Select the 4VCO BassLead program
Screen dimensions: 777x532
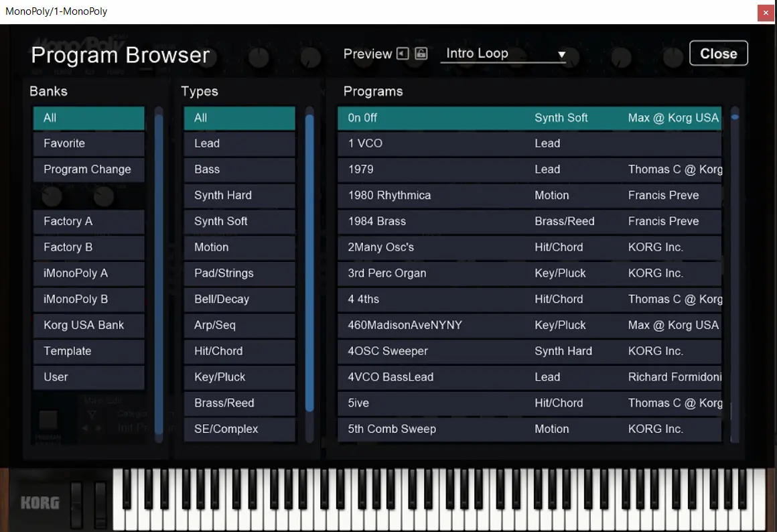[529, 377]
